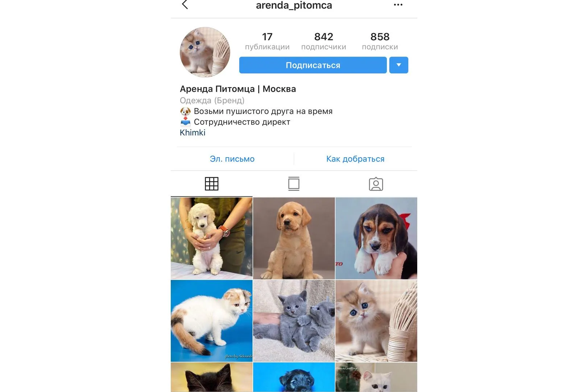Click the Как добраться directions button

pos(355,159)
